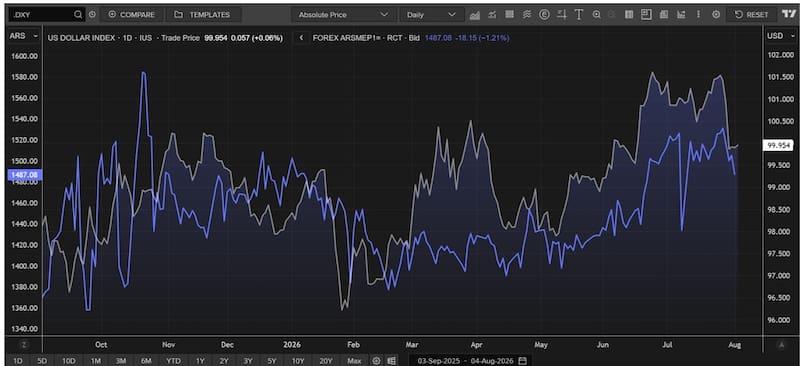Open the calendar date picker icon
800x366 pixels.
pyautogui.click(x=522, y=360)
